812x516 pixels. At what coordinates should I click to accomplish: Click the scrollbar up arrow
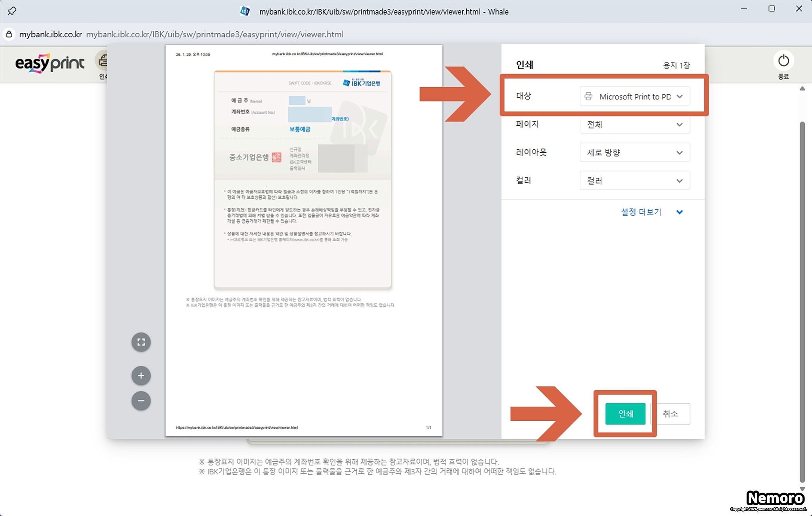802,89
